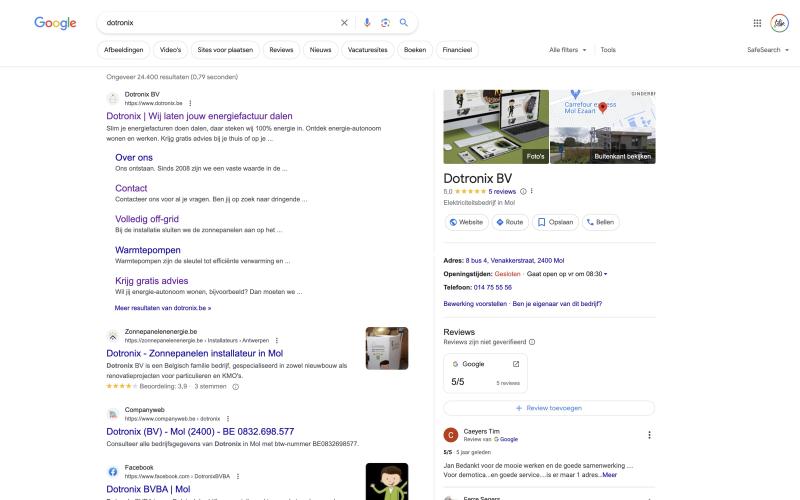Open 'Dotronix | Wij laten jouw energiefactuur dalen'
The width and height of the screenshot is (800, 500).
pyautogui.click(x=199, y=116)
